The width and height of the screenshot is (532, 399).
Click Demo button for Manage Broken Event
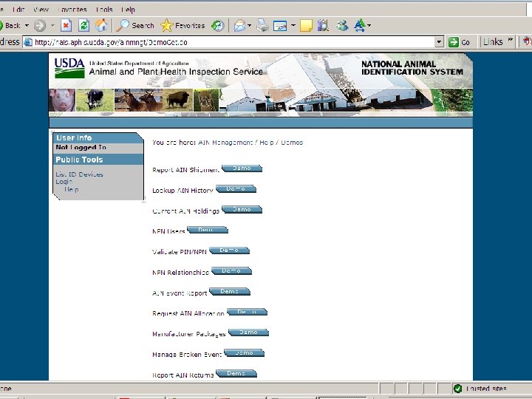pos(245,353)
